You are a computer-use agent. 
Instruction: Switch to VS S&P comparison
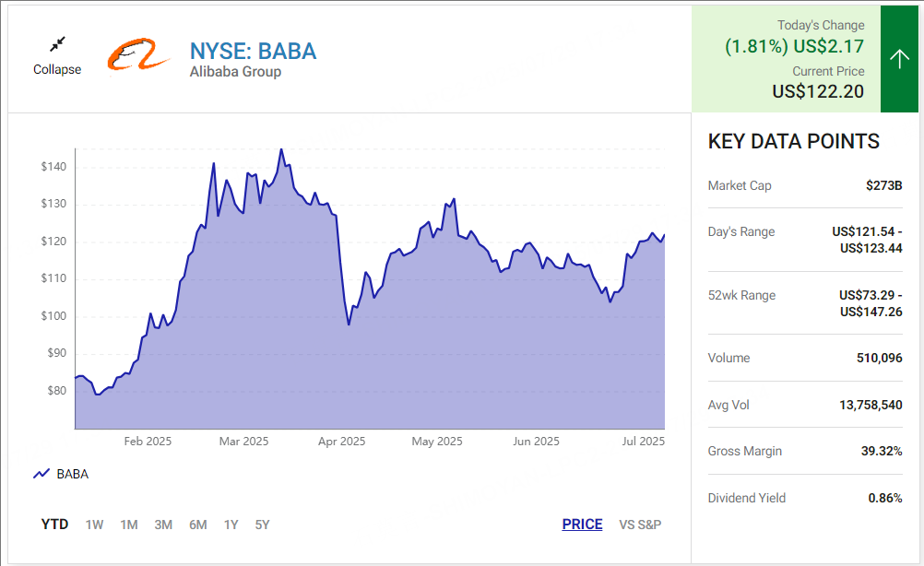(640, 525)
